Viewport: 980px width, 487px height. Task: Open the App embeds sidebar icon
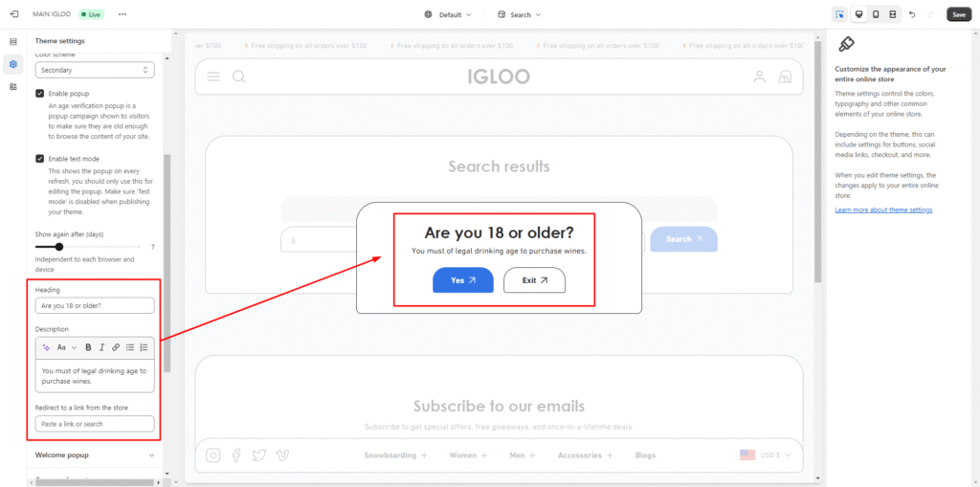click(x=13, y=86)
